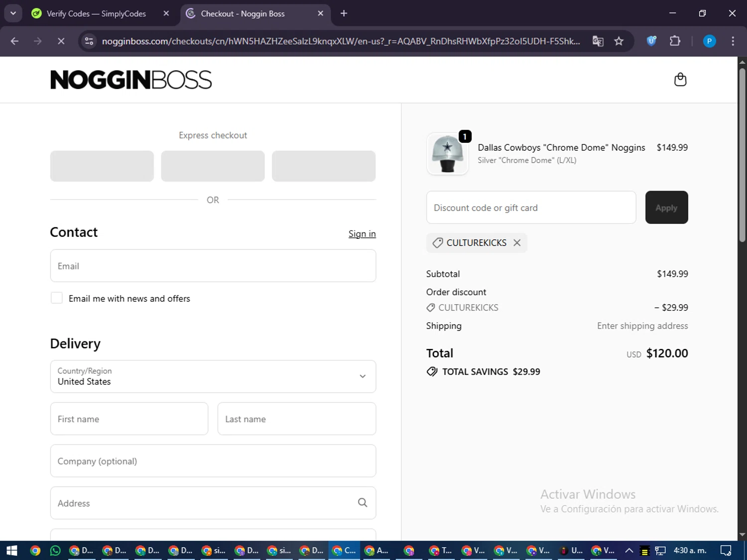Viewport: 747px width, 560px height.
Task: Show hidden system tray icons chevron
Action: click(x=629, y=551)
